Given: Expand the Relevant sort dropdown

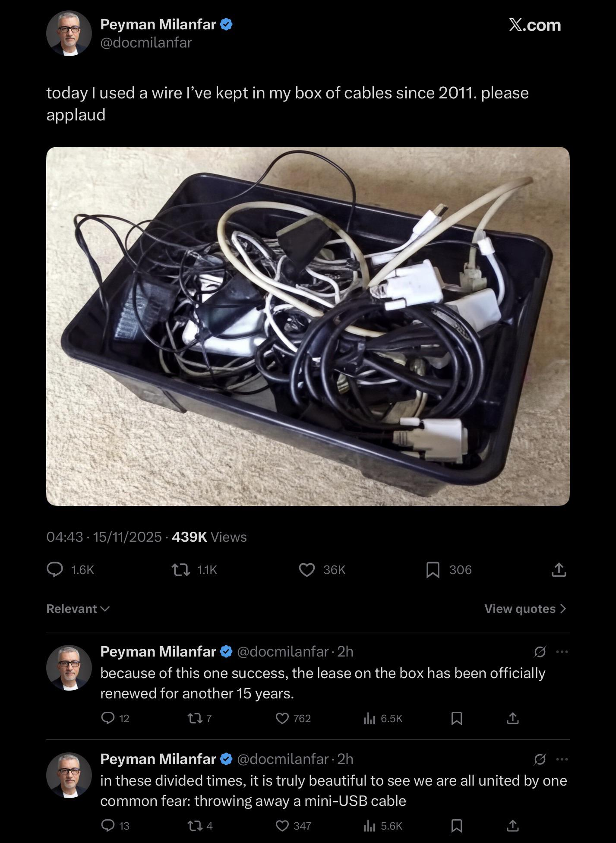Looking at the screenshot, I should click(x=78, y=609).
